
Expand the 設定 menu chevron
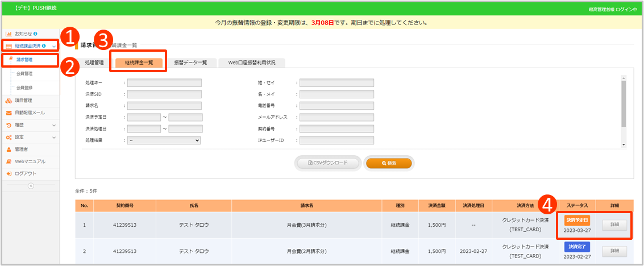click(54, 138)
